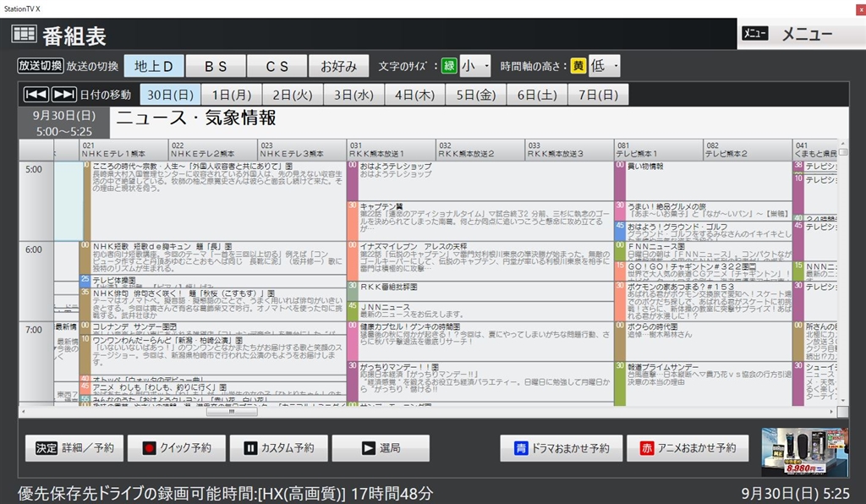The image size is (866, 504).
Task: Select channel header 082 テレビ熊本2
Action: point(748,150)
